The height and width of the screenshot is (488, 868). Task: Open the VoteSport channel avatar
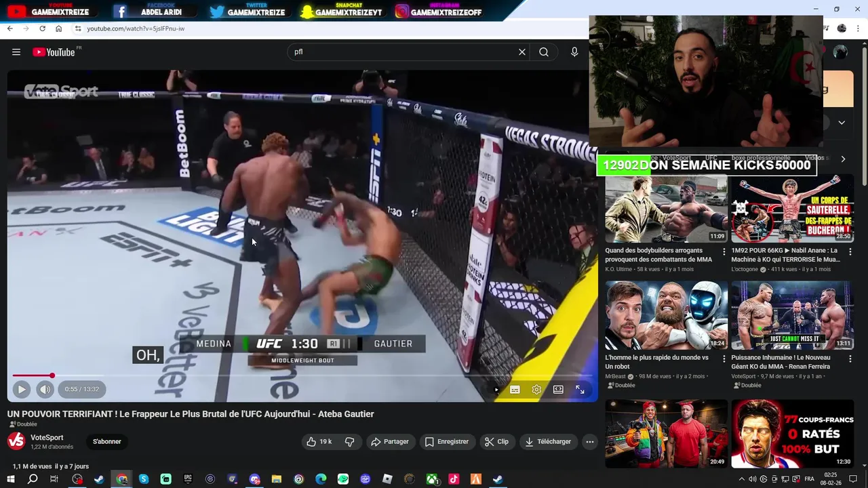(x=16, y=441)
